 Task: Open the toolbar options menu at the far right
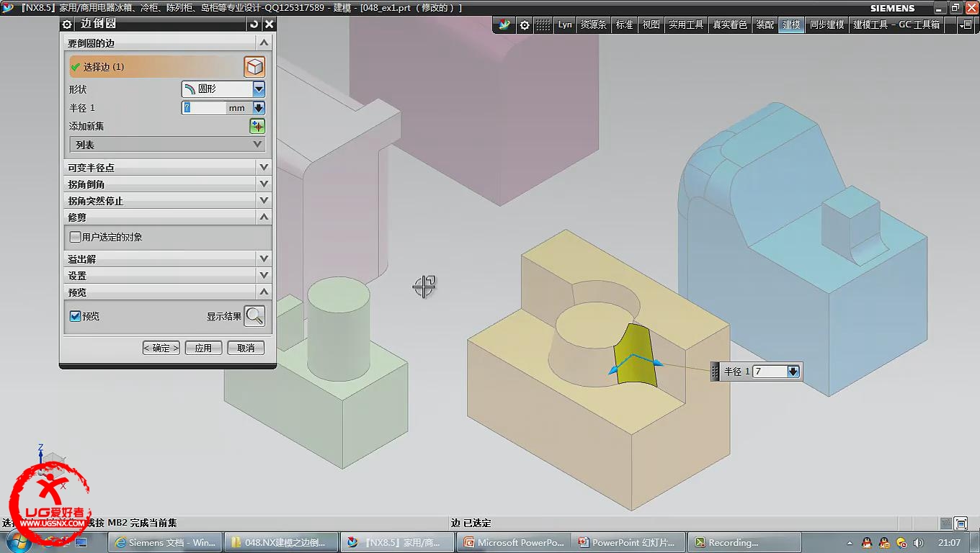click(966, 24)
